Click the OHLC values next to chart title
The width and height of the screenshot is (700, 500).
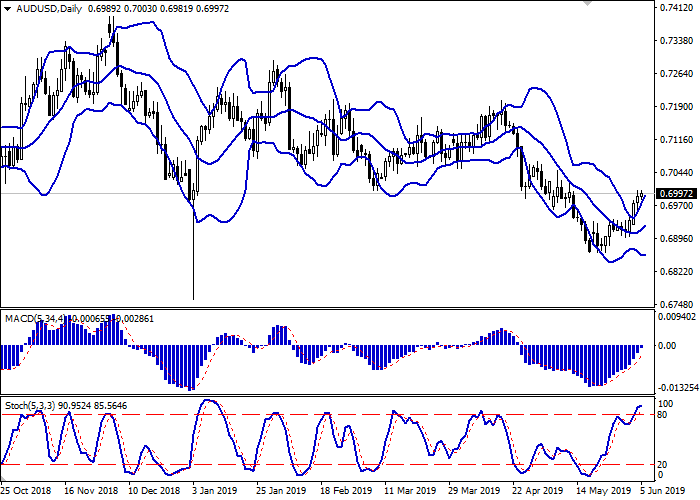coord(158,9)
